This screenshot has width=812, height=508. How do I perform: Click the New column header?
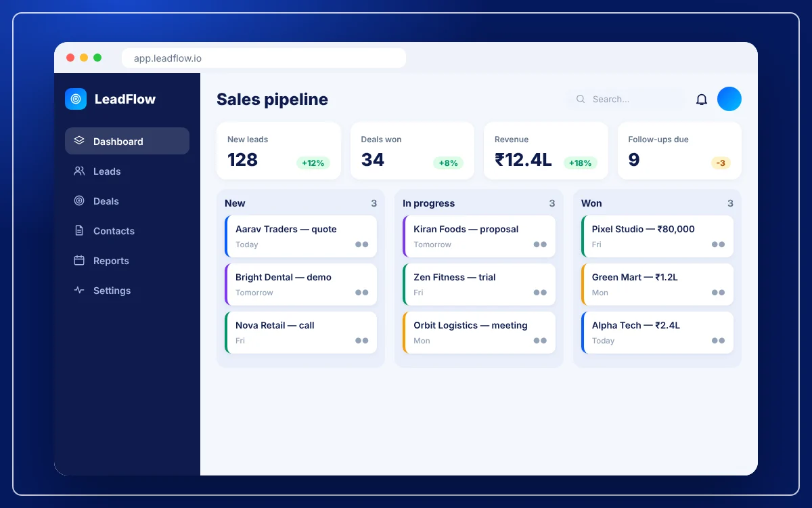pos(235,203)
